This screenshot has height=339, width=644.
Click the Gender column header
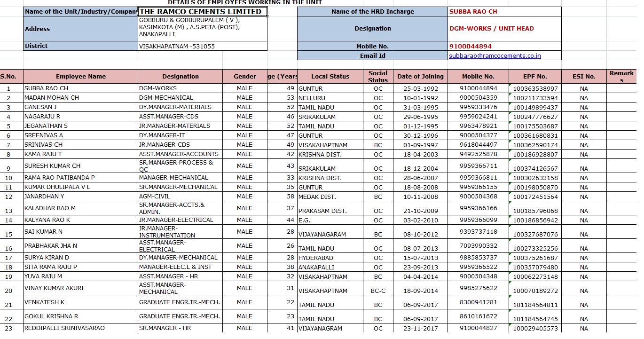coord(245,77)
